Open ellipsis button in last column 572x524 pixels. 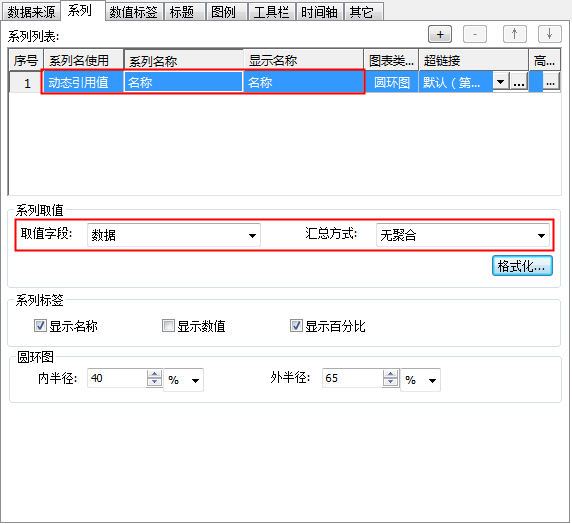click(x=551, y=82)
